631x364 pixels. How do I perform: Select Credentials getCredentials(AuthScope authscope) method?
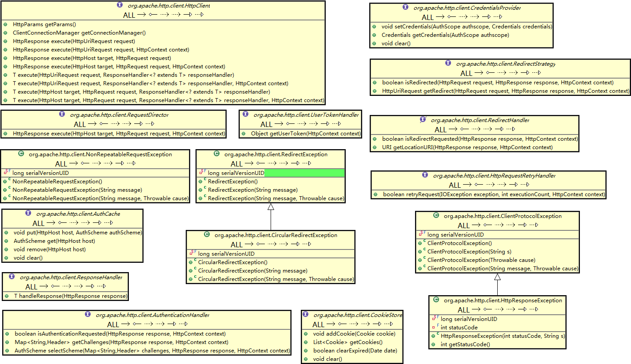[445, 35]
